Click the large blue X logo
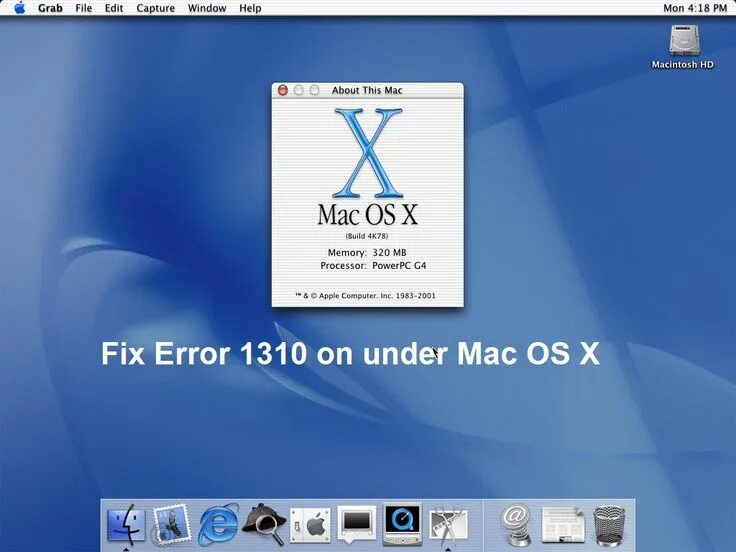This screenshot has width=736, height=552. click(368, 153)
